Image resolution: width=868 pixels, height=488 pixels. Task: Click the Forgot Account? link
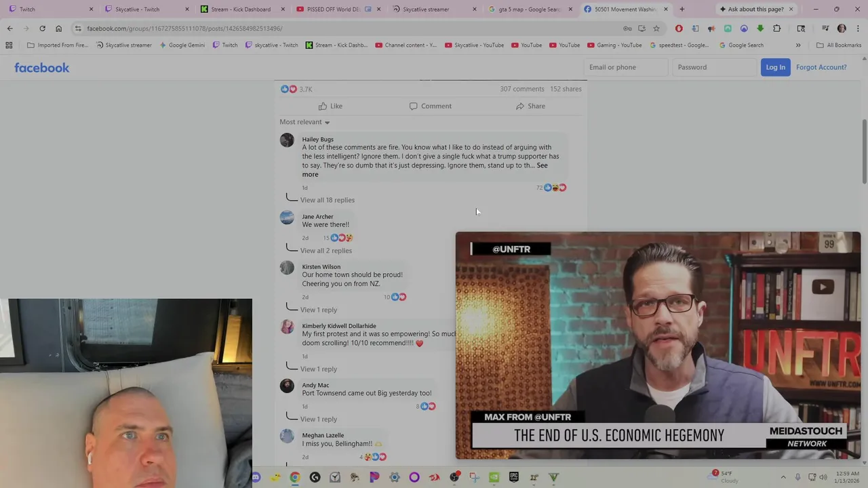pos(821,67)
